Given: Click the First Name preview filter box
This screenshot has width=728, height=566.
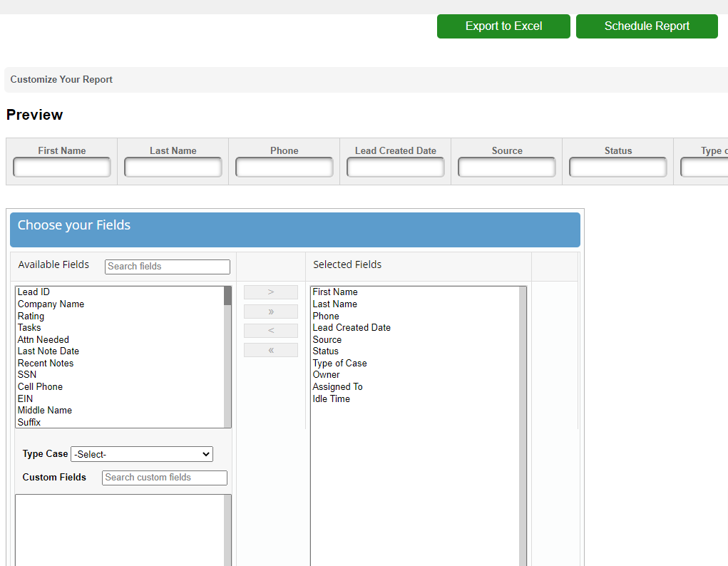Looking at the screenshot, I should [62, 168].
